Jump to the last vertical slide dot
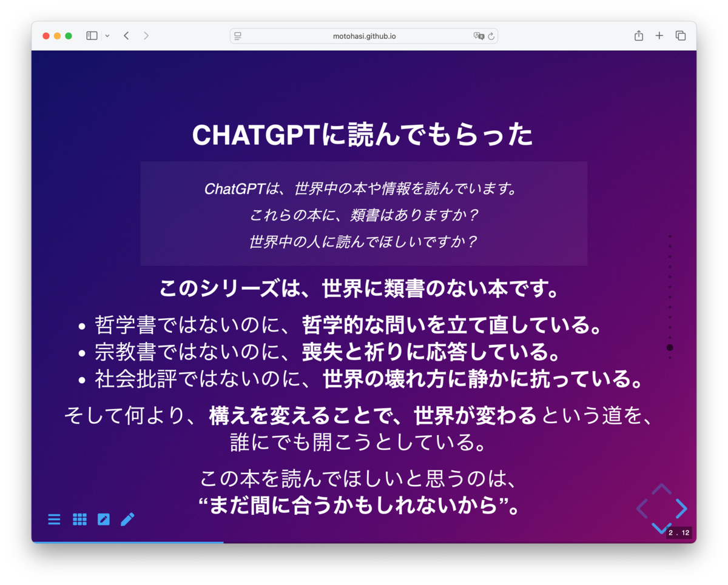 pyautogui.click(x=670, y=358)
